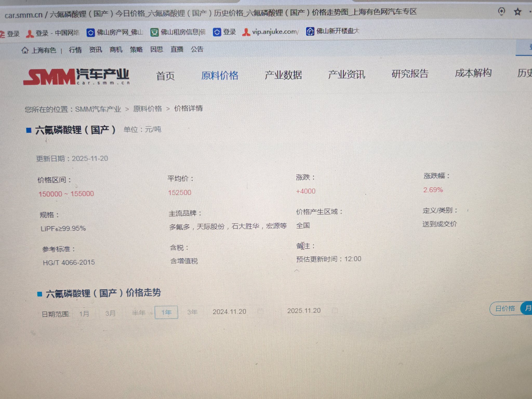This screenshot has height=399, width=532.
Task: Open the 2024.11.20 start date picker
Action: (x=229, y=311)
